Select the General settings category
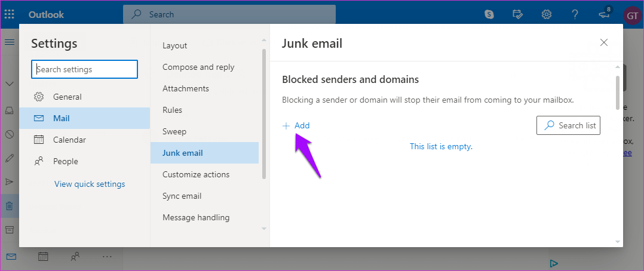The height and width of the screenshot is (271, 644). point(85,97)
